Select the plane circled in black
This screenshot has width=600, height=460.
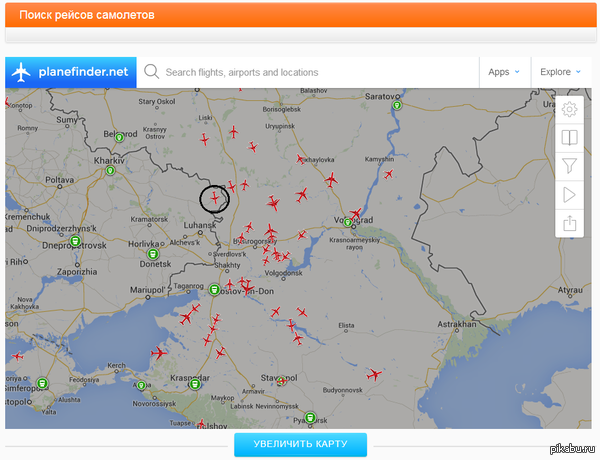pyautogui.click(x=214, y=198)
